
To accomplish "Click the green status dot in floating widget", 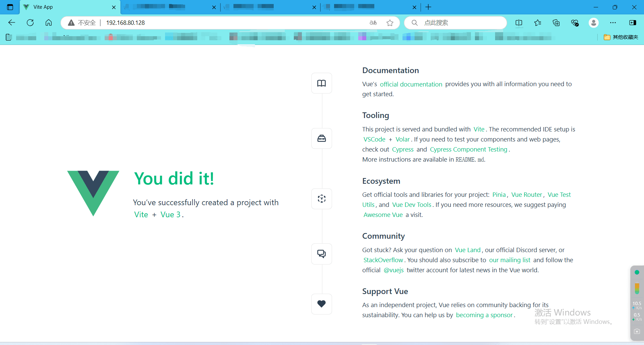I will tap(637, 272).
